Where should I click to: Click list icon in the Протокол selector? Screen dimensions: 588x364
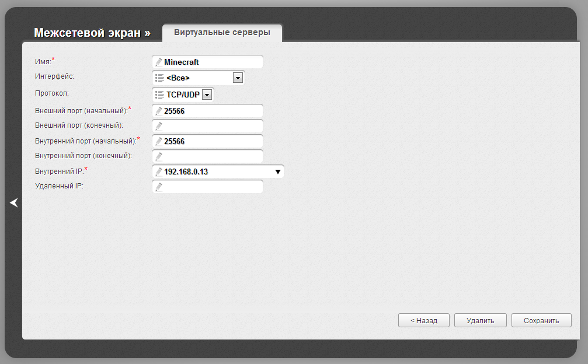[x=159, y=94]
